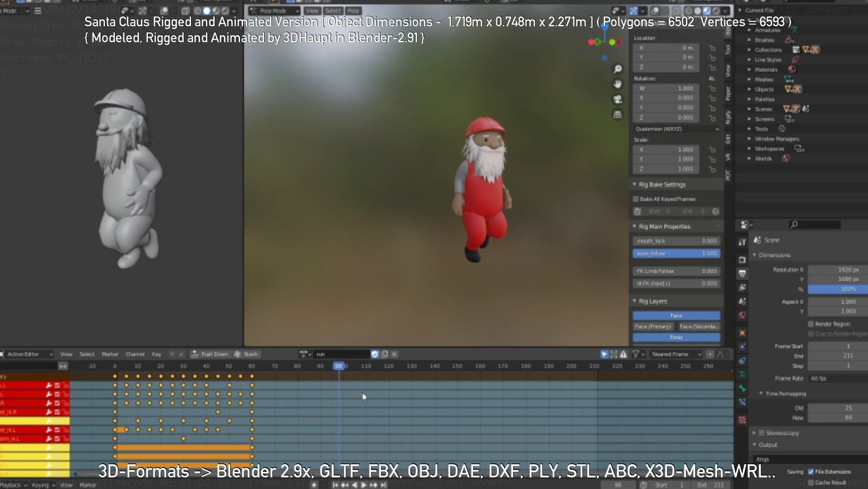Click the viewport pan hand icon
Screen dimensions: 868x489
pos(618,84)
